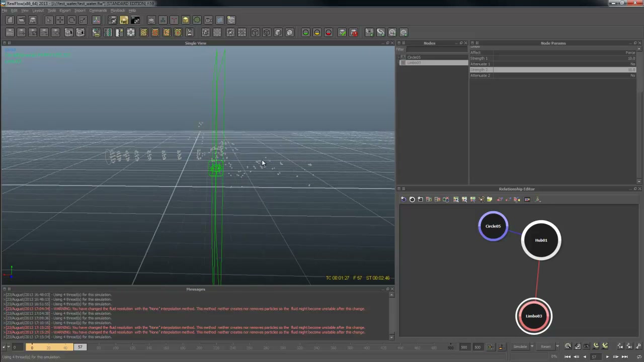Click the white ring icon in Relationship Editor
This screenshot has width=644, height=362.
pos(412,200)
